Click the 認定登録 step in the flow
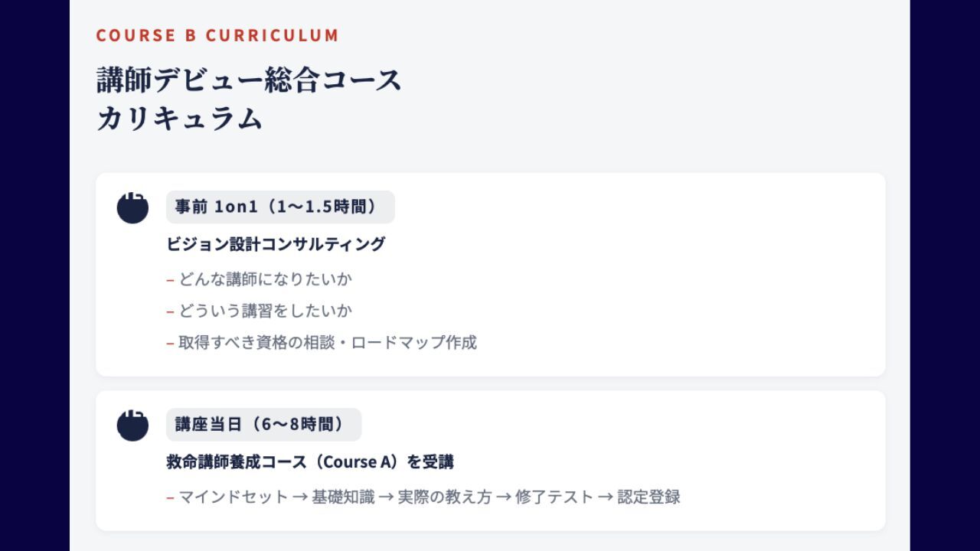This screenshot has width=980, height=551. pos(648,497)
